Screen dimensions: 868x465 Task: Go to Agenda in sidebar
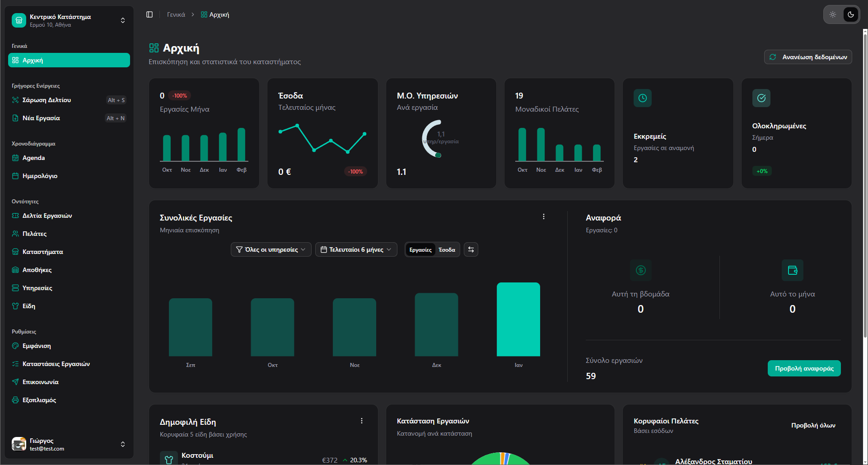tap(69, 158)
